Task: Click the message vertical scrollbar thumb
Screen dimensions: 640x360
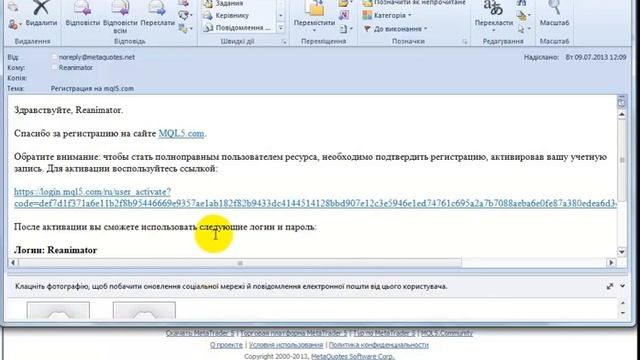Action: pyautogui.click(x=622, y=160)
